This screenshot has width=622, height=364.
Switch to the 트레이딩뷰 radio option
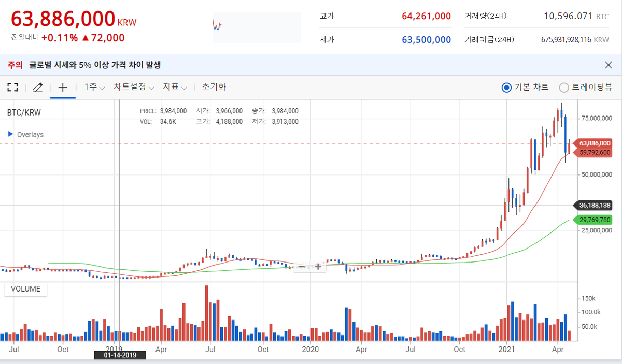[x=564, y=87]
